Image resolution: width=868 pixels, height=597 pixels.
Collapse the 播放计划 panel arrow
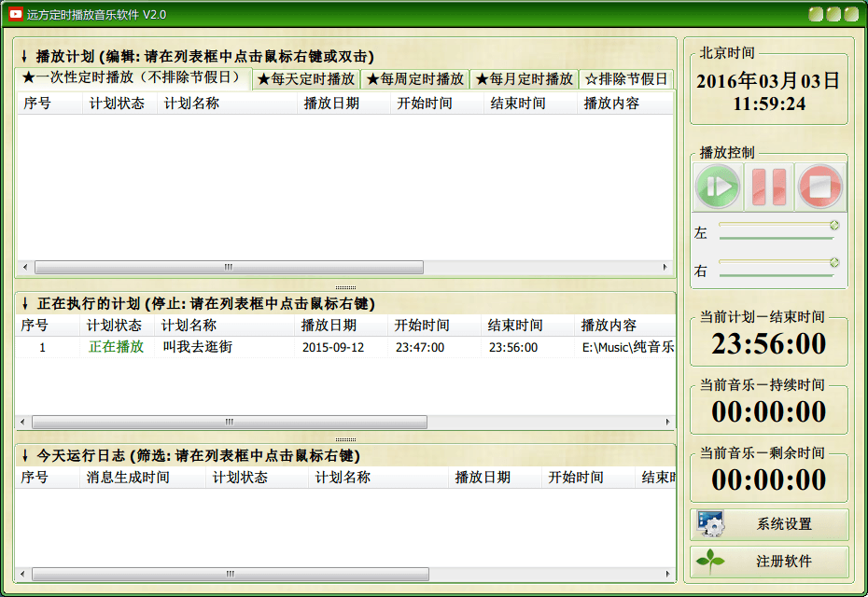click(24, 57)
